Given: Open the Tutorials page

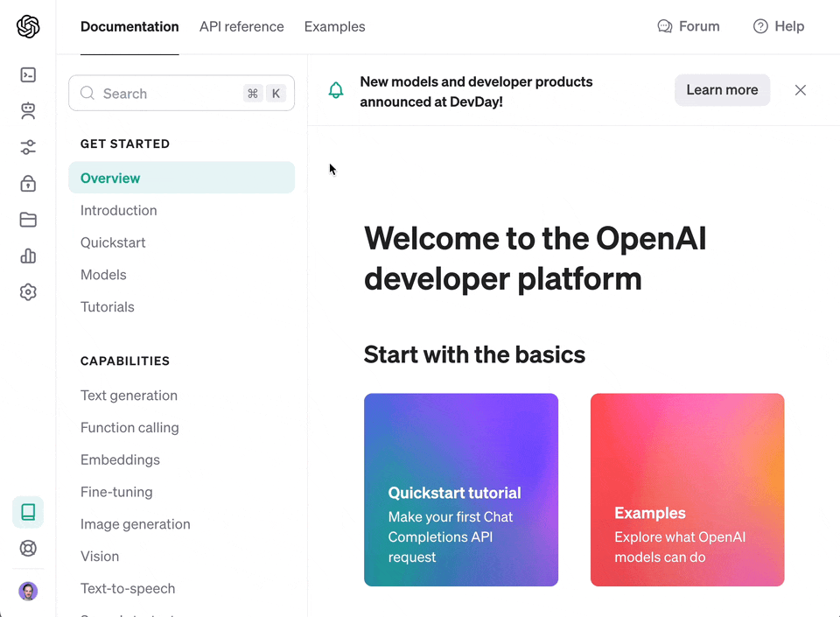Looking at the screenshot, I should point(107,307).
